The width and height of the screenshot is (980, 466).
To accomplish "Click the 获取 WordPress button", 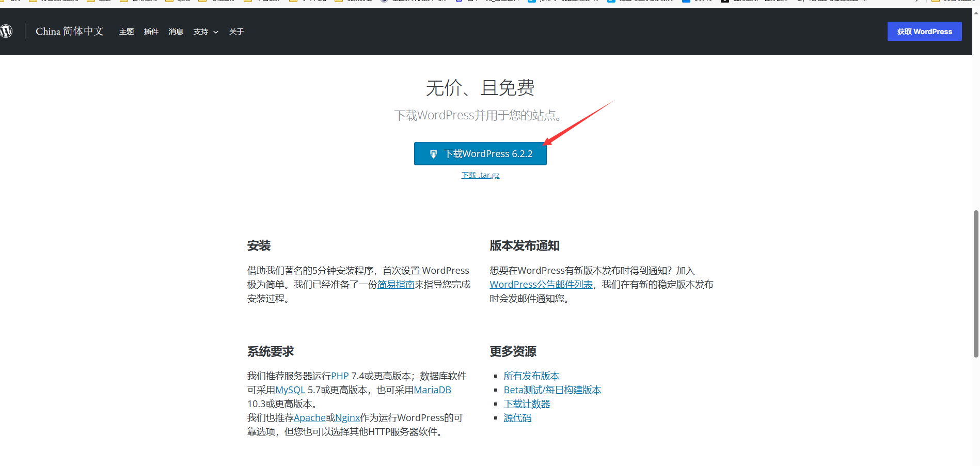I will (x=924, y=32).
